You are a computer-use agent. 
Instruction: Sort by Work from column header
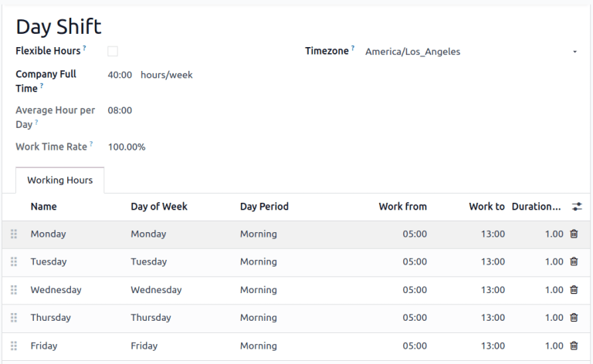pyautogui.click(x=402, y=207)
